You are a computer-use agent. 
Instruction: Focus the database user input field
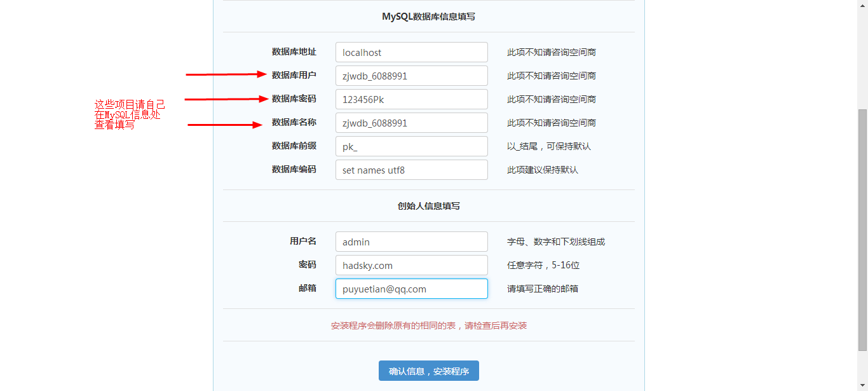coord(411,76)
